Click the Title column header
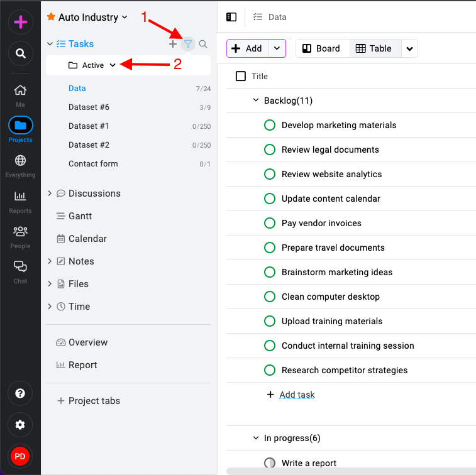The width and height of the screenshot is (476, 475). (x=260, y=76)
